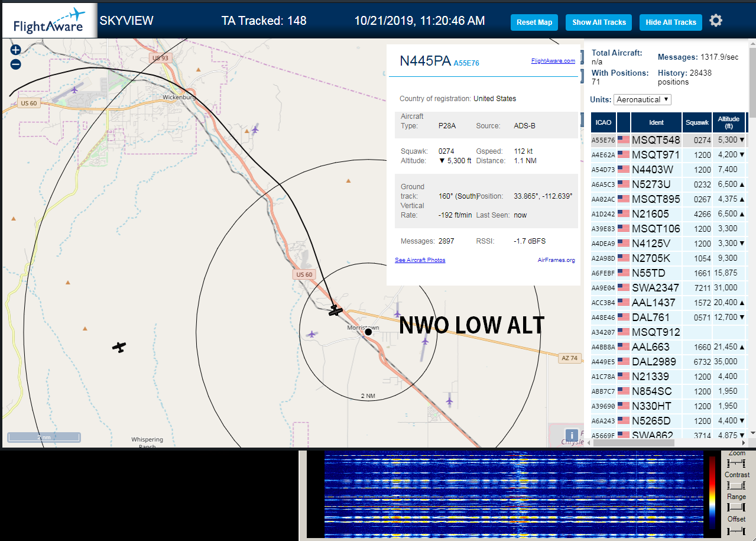
Task: Adjust the waterfall Contrast slider
Action: point(736,485)
